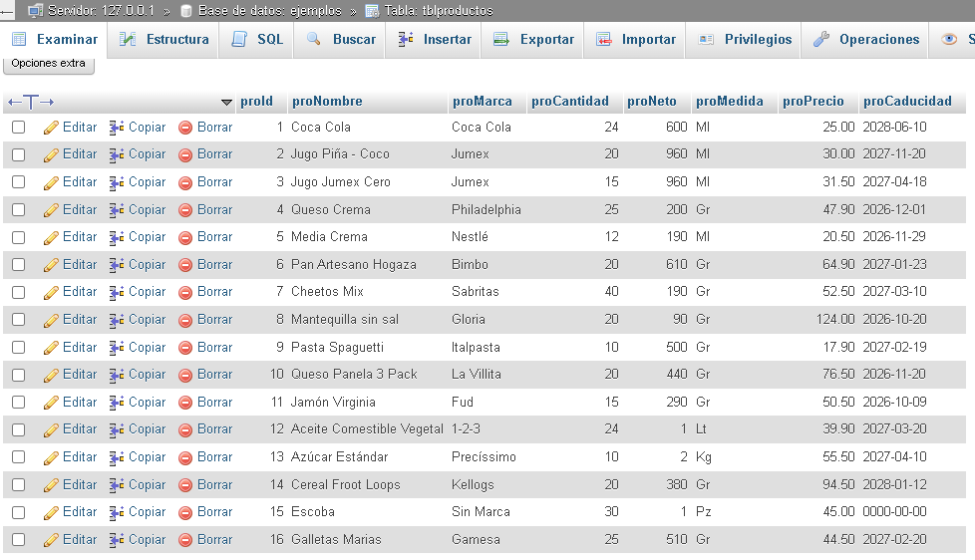975x560 pixels.
Task: Switch to the Estructura tab
Action: 164,39
